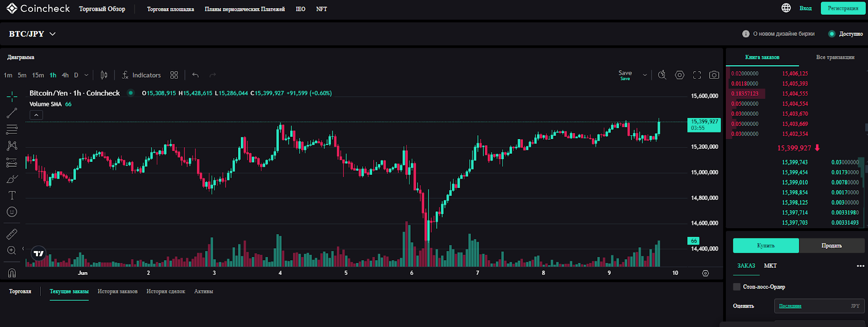Select the trend line drawing tool
The width and height of the screenshot is (868, 327).
point(12,113)
